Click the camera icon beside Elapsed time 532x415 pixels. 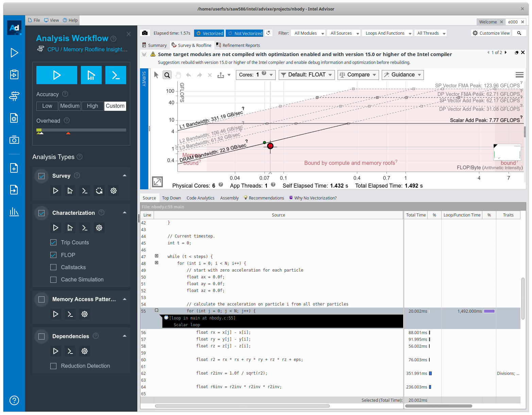(145, 33)
